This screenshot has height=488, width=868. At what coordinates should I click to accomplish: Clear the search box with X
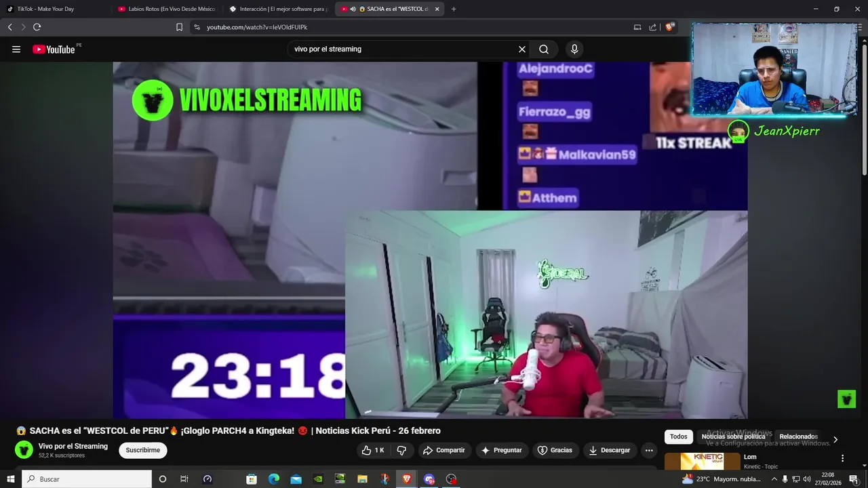[x=522, y=49]
